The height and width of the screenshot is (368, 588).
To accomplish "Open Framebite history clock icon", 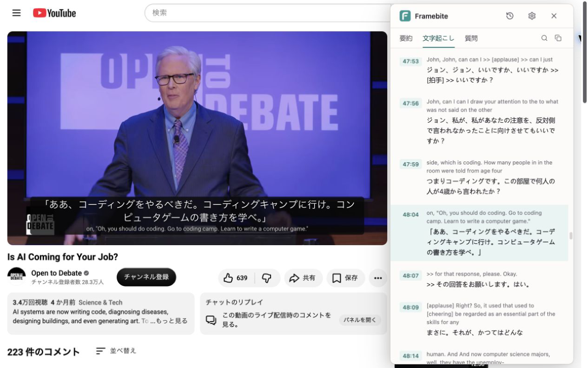I will [510, 16].
